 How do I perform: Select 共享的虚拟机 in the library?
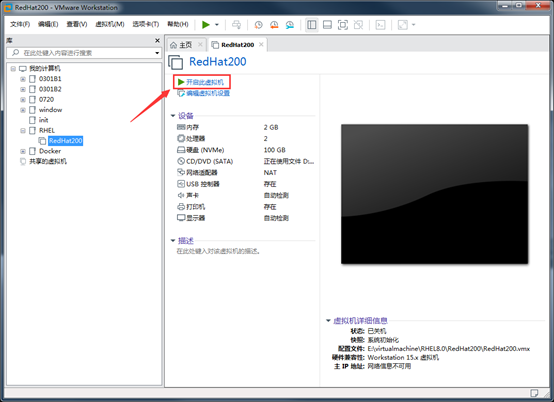tap(48, 161)
